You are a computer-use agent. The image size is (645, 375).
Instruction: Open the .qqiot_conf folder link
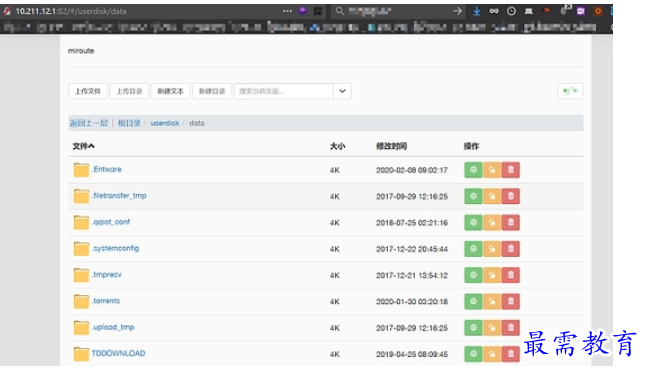coord(111,222)
